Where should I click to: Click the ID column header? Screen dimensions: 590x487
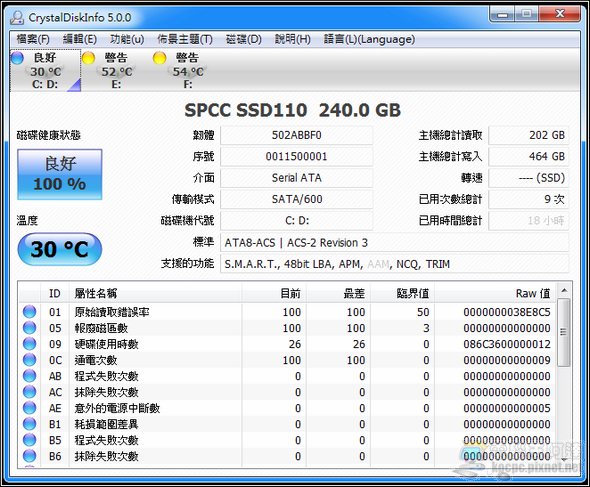55,293
